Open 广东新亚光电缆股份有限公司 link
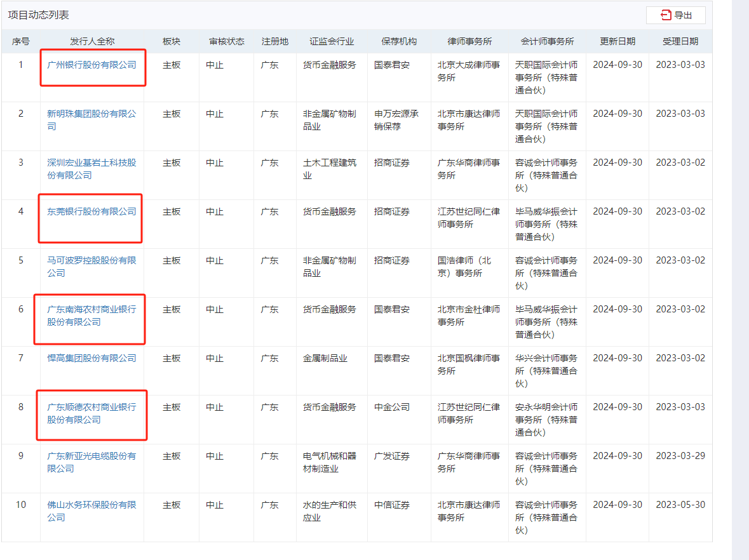The image size is (749, 560). (91, 462)
